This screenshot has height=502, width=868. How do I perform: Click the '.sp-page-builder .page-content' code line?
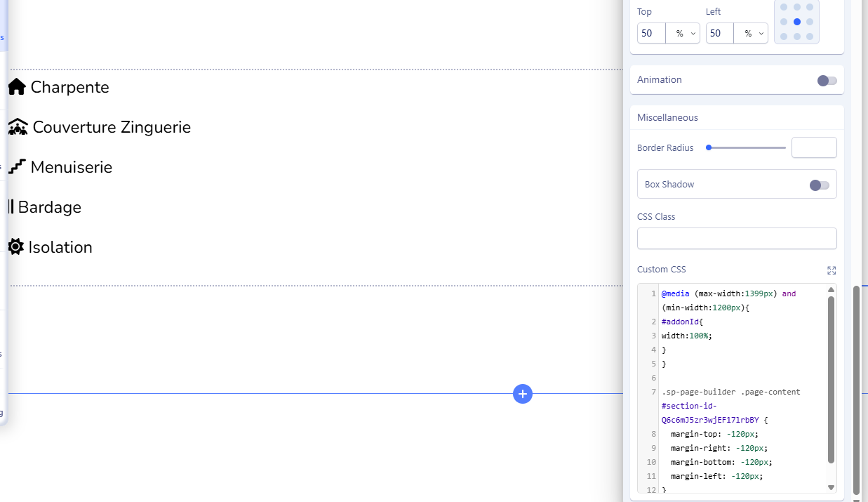730,392
